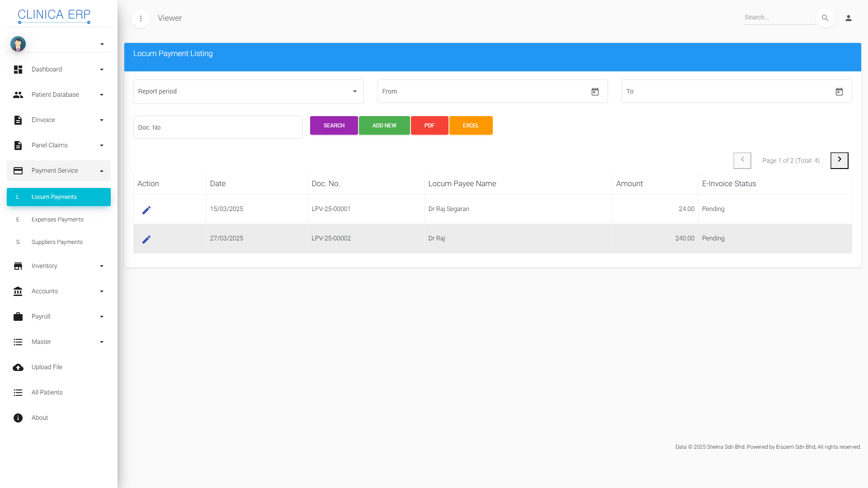Select Suppliers Payments submenu item
The height and width of the screenshot is (488, 868).
[x=57, y=242]
